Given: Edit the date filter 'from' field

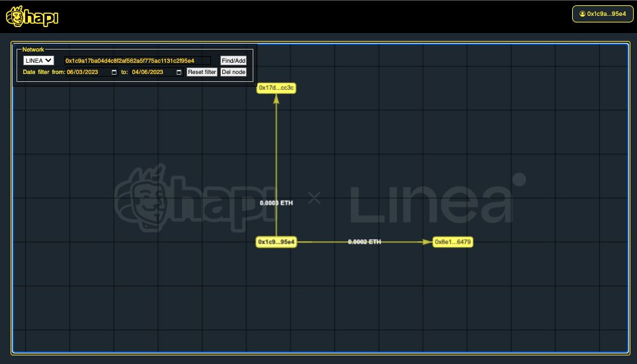Looking at the screenshot, I should click(x=91, y=72).
